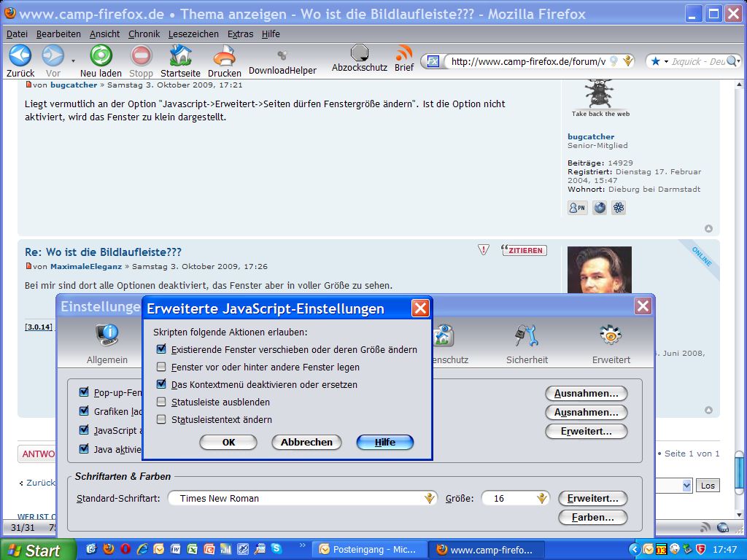
Task: Click the site identity icon in address bar
Action: (433, 61)
